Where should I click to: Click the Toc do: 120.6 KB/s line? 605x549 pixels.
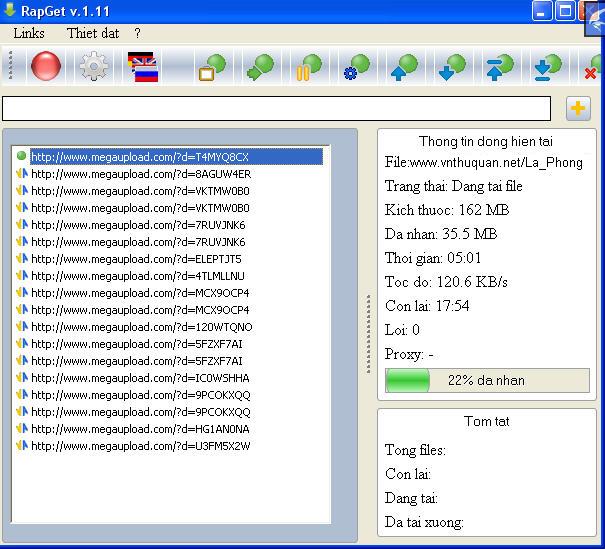[446, 282]
